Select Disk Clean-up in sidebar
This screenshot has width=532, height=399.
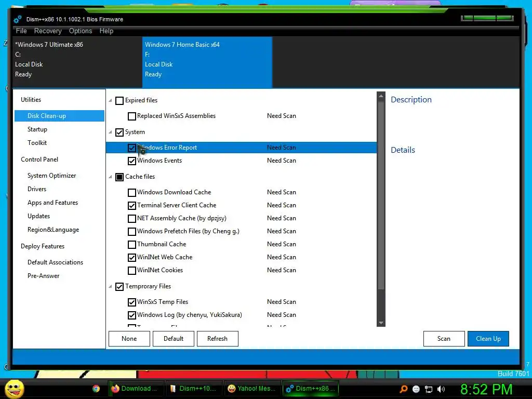pyautogui.click(x=59, y=116)
